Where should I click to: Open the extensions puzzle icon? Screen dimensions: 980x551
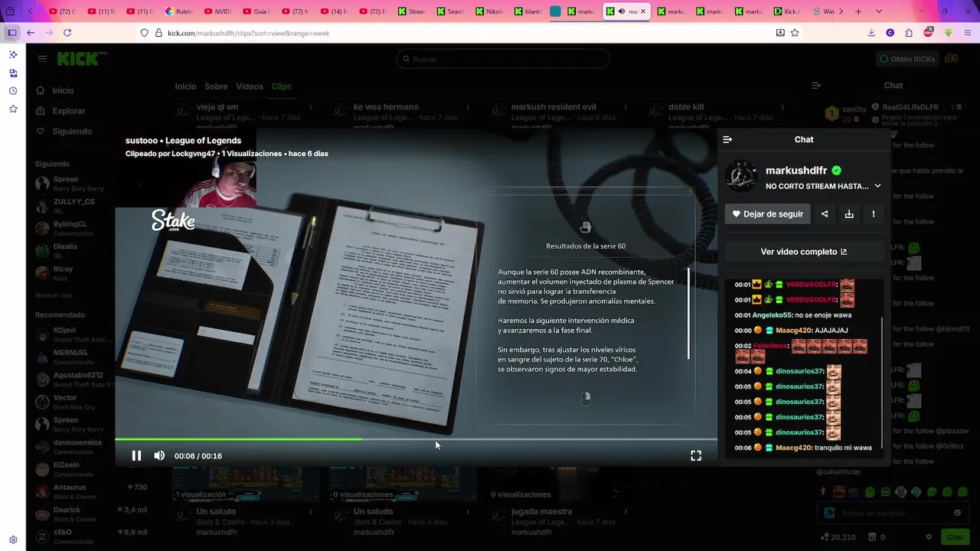[909, 33]
